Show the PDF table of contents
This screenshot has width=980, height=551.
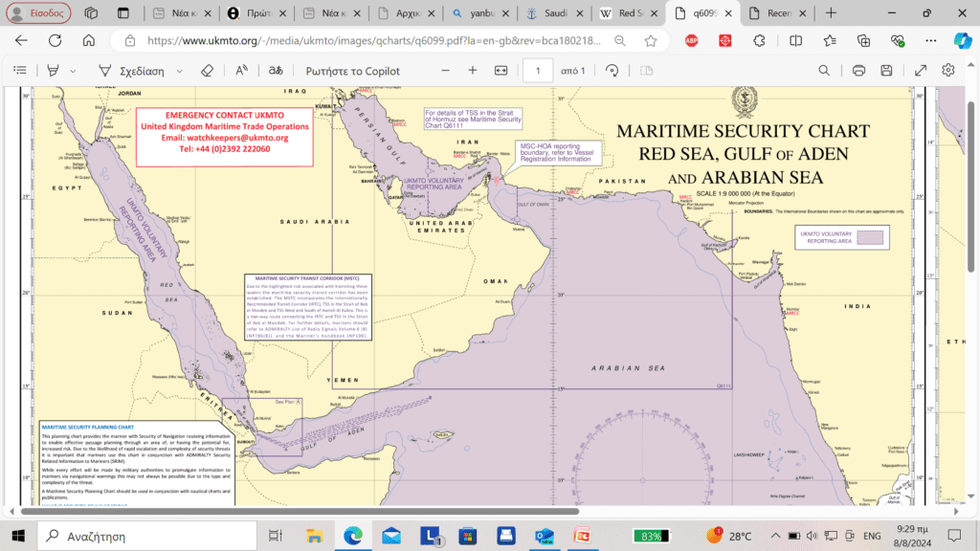point(20,71)
